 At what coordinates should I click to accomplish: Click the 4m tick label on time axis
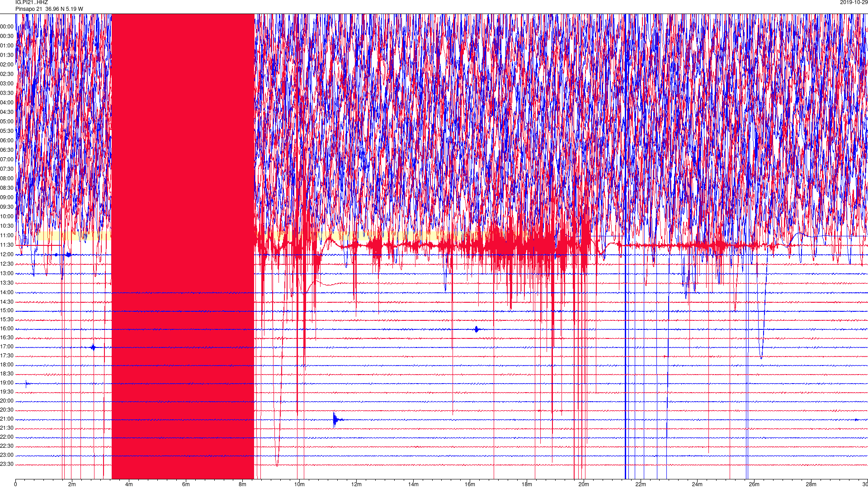129,484
